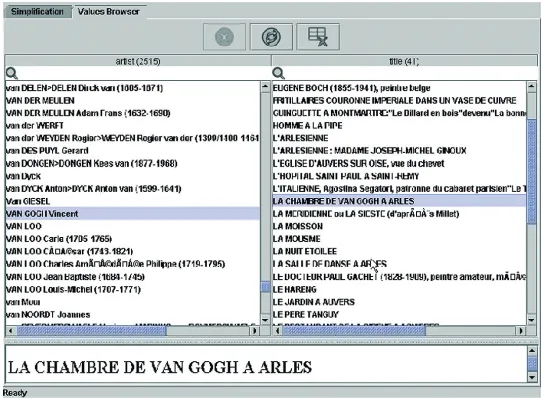Select title L'ARLESIENNE : MADAME JOSEPH-MICHEL GINOUX
Viewport: 542px width, 398px height.
(399, 151)
